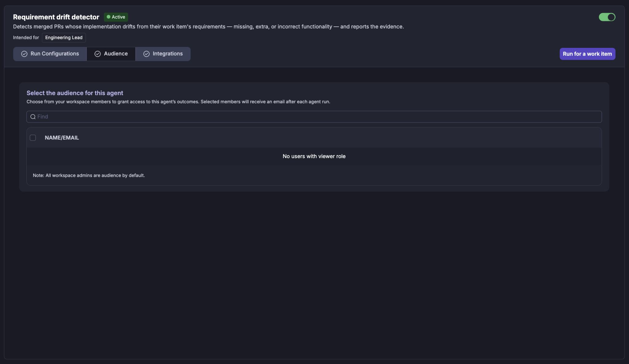The width and height of the screenshot is (629, 364).
Task: Click the check-circle icon on Run Configurations
Action: tap(24, 54)
